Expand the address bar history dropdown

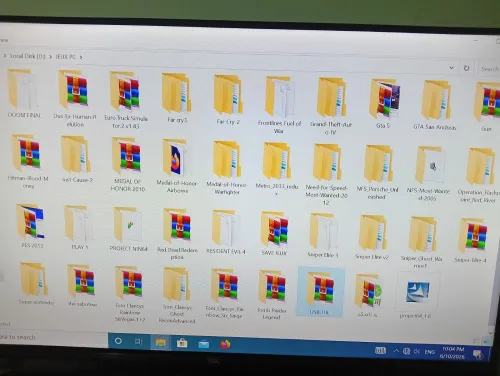click(x=451, y=68)
